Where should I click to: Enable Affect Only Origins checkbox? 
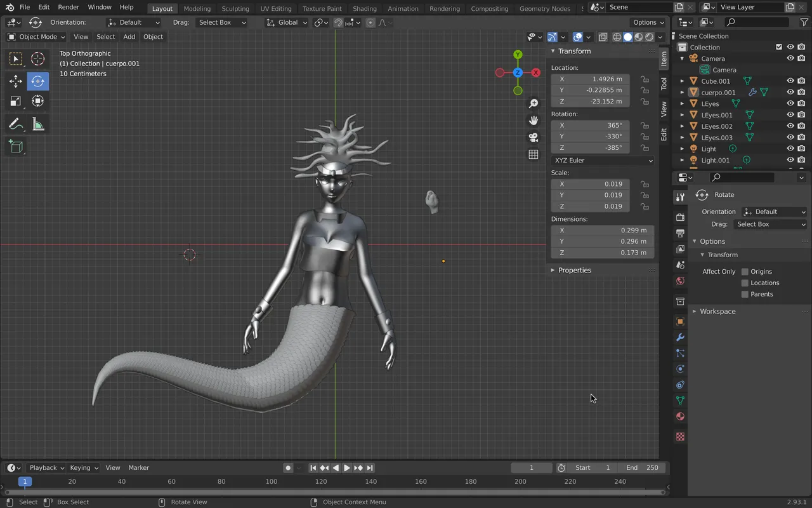745,272
